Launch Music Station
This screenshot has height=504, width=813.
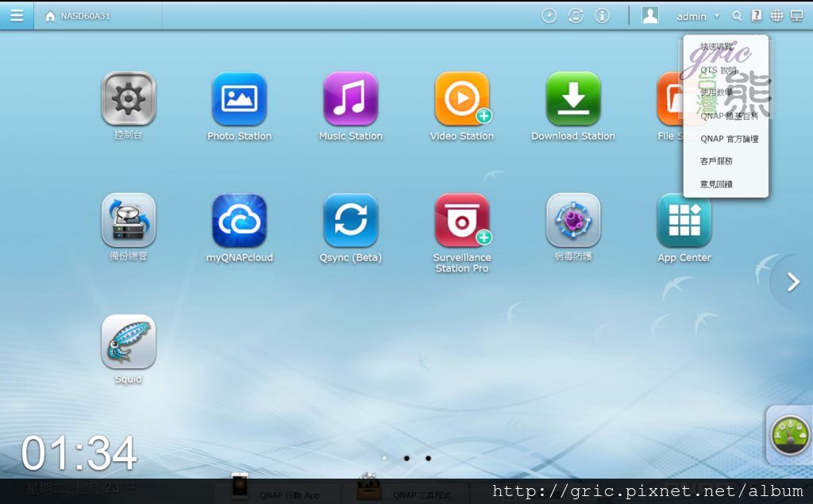350,98
